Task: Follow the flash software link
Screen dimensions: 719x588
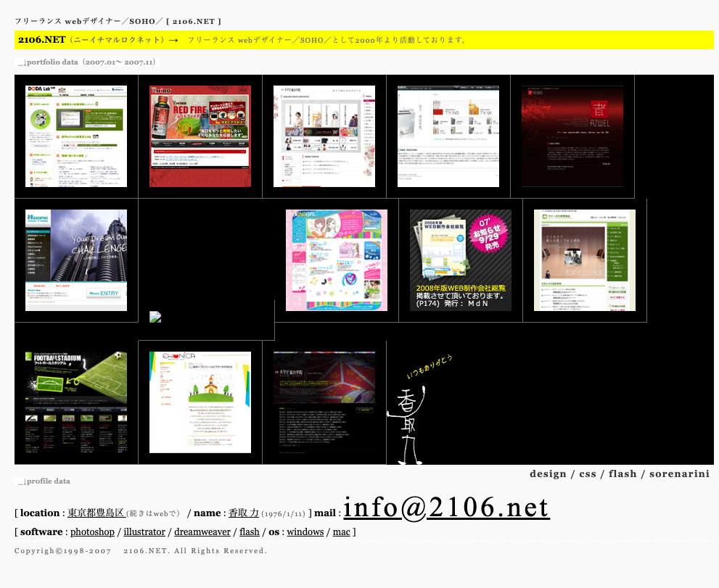Action: (x=250, y=531)
